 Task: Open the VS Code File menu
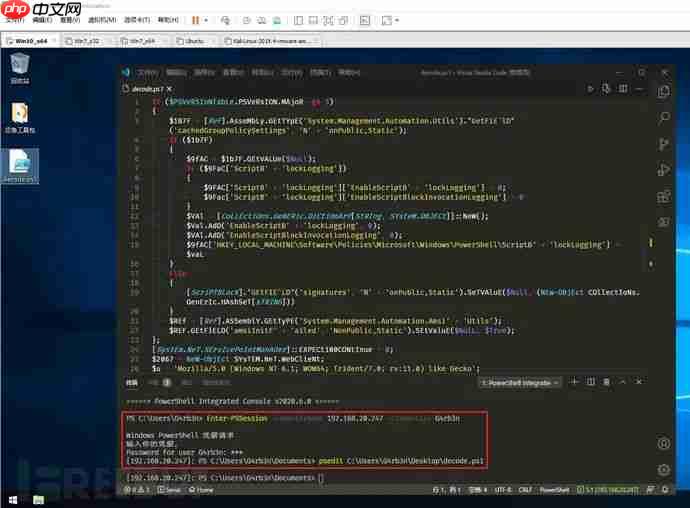(147, 73)
